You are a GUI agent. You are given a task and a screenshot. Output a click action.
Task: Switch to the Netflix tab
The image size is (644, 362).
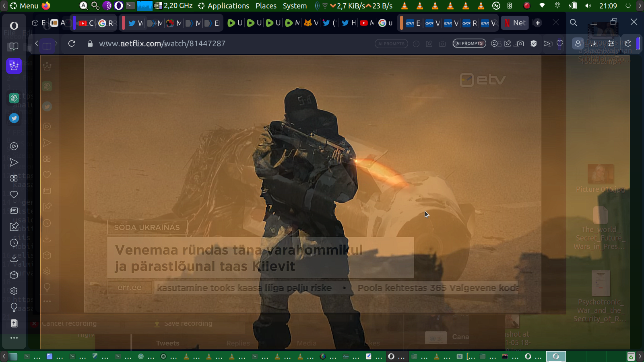tap(515, 23)
